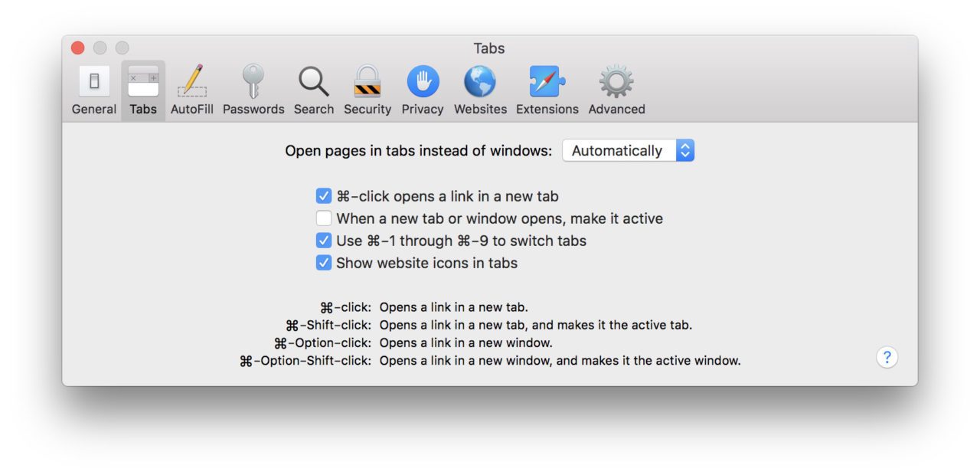Screen dimensions: 980x475
Task: Click the Search magnifying glass icon
Action: 314,83
